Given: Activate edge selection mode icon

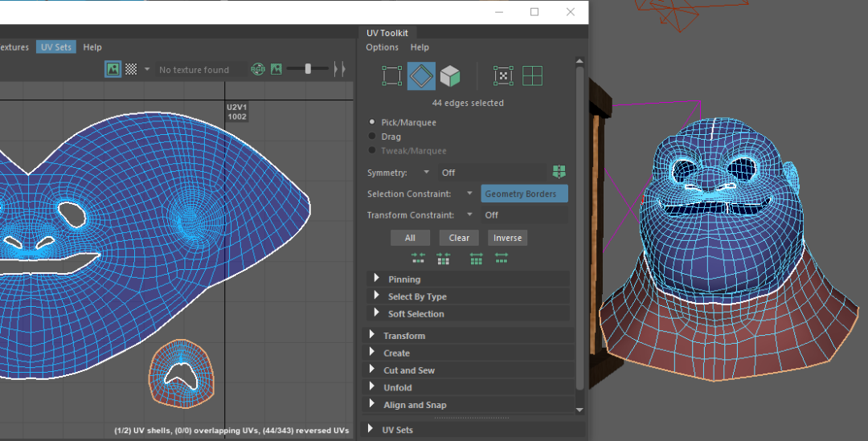Looking at the screenshot, I should pos(421,76).
